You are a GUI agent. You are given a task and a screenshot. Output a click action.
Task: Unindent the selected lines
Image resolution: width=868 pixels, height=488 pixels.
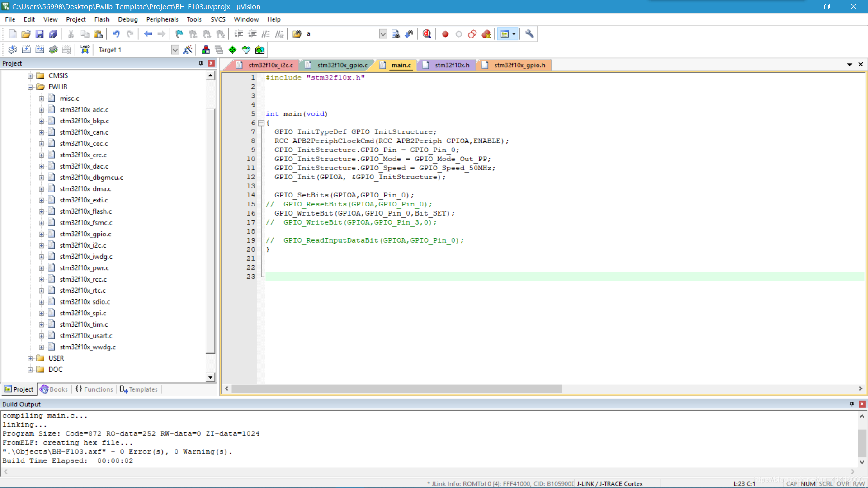pos(252,34)
